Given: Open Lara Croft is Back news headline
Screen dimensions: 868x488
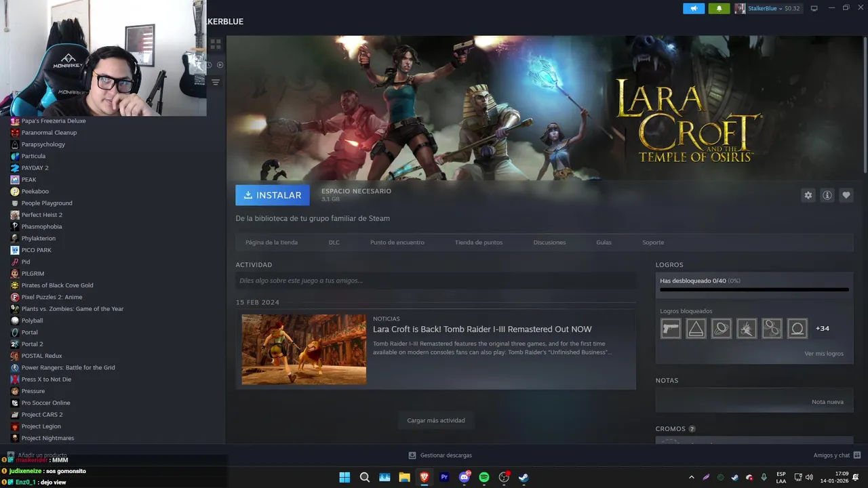Looking at the screenshot, I should tap(482, 329).
